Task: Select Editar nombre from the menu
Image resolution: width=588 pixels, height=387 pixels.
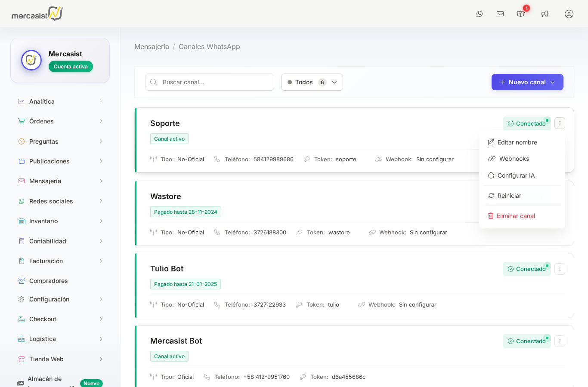Action: click(x=517, y=142)
